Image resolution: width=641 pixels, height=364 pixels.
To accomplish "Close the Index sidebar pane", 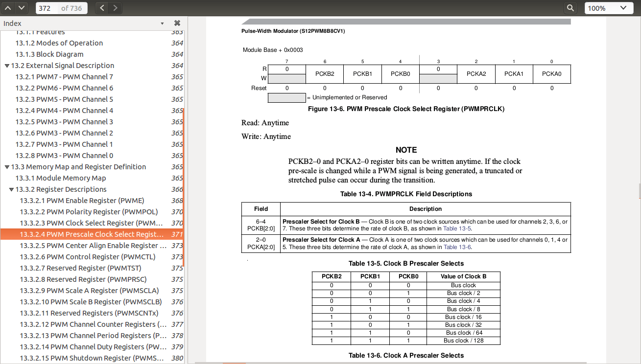I will (x=177, y=23).
